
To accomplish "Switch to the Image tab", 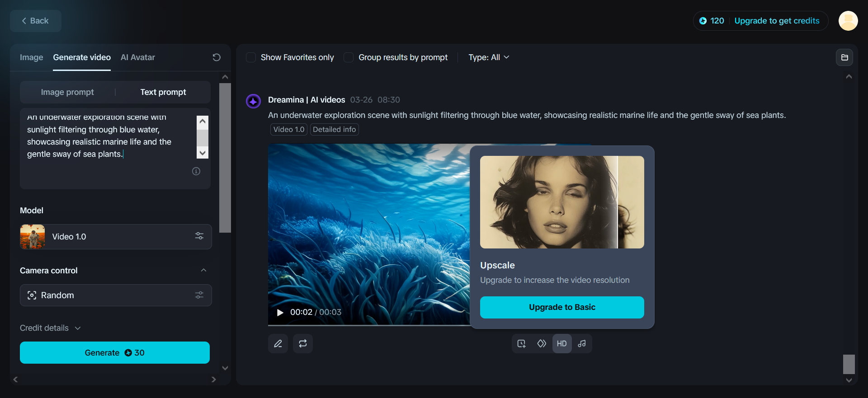I will click(x=32, y=57).
